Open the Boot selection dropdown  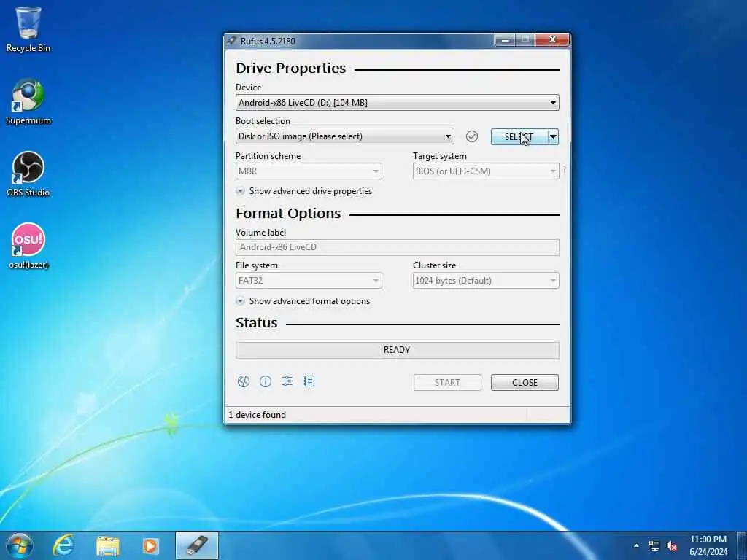coord(344,136)
